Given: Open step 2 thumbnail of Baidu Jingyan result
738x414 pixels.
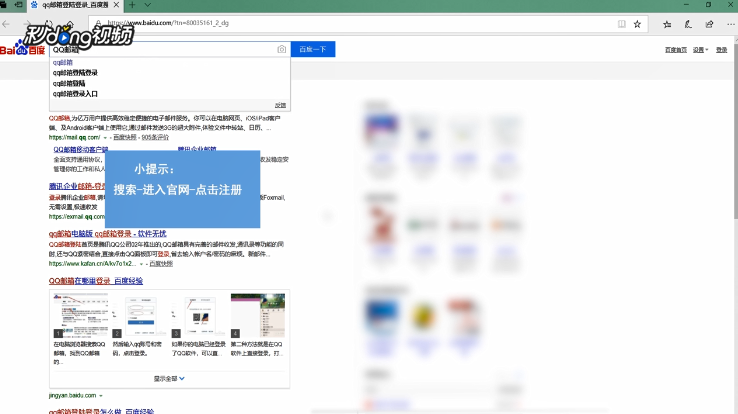Looking at the screenshot, I should click(x=140, y=316).
